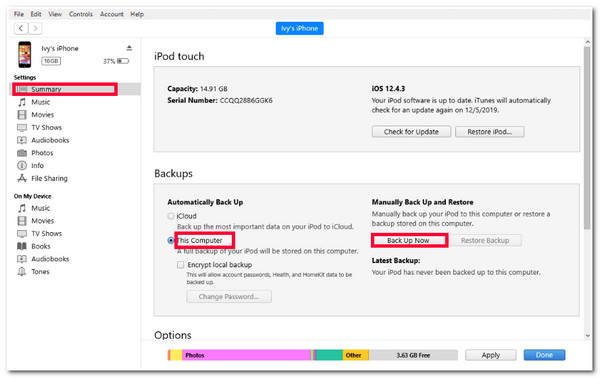Image resolution: width=600 pixels, height=378 pixels.
Task: Click Restore iPod button
Action: (490, 132)
